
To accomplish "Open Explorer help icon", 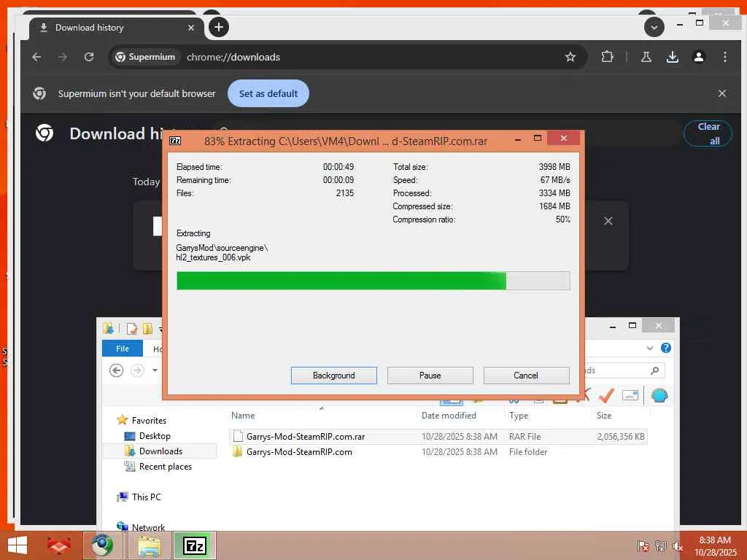I will (666, 348).
